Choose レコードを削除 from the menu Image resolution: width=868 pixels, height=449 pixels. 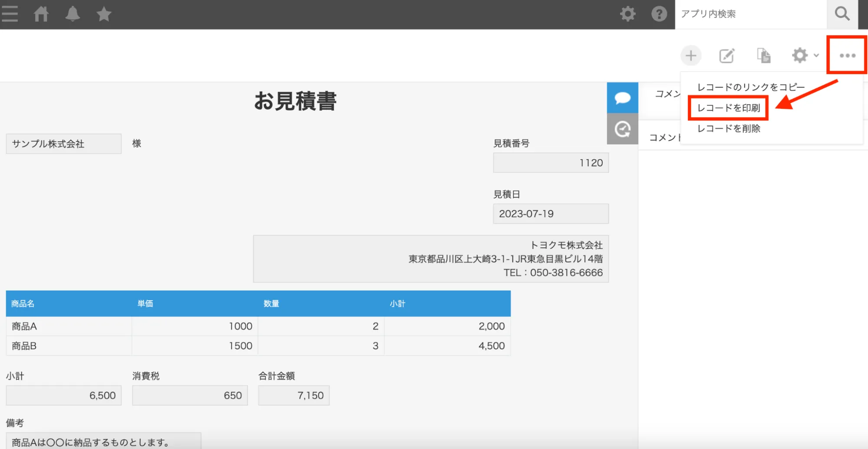point(728,129)
